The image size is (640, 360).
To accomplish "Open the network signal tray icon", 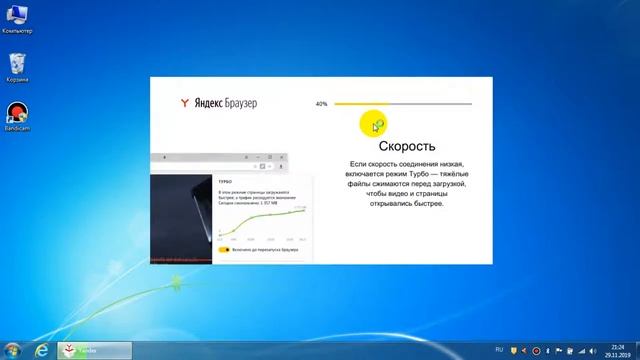I will coord(582,351).
